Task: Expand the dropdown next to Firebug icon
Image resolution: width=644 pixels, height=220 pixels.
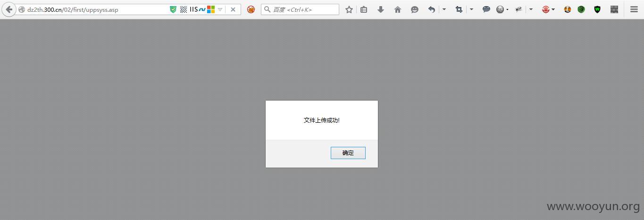Action: point(531,9)
